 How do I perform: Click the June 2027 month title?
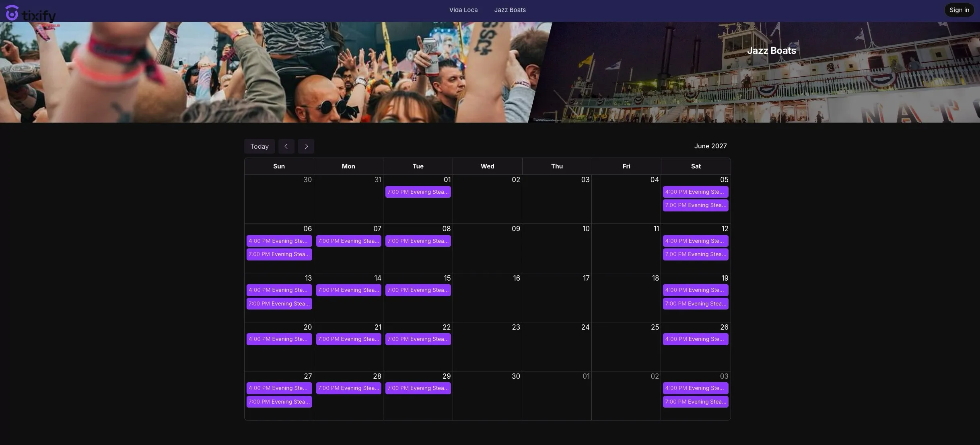710,146
